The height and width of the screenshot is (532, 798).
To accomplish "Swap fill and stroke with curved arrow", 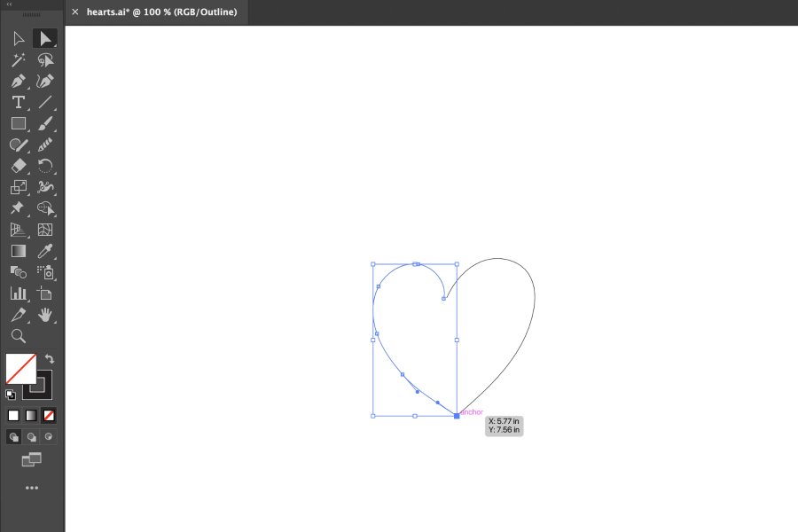I will 50,359.
